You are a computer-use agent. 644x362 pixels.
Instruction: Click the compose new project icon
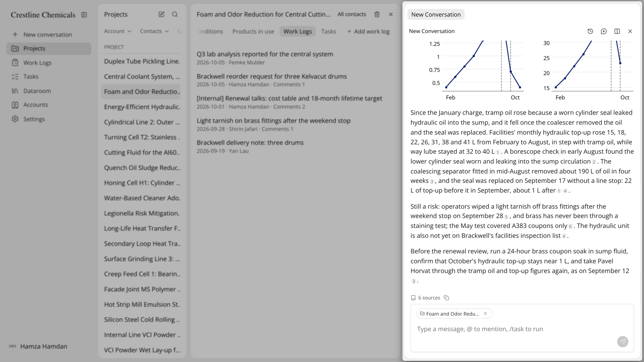pyautogui.click(x=161, y=14)
